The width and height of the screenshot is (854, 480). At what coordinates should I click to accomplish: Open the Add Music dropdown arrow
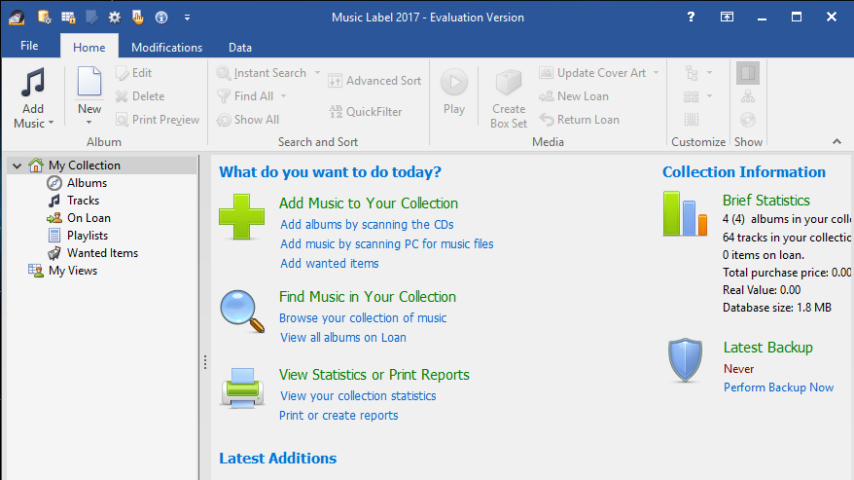pos(51,123)
